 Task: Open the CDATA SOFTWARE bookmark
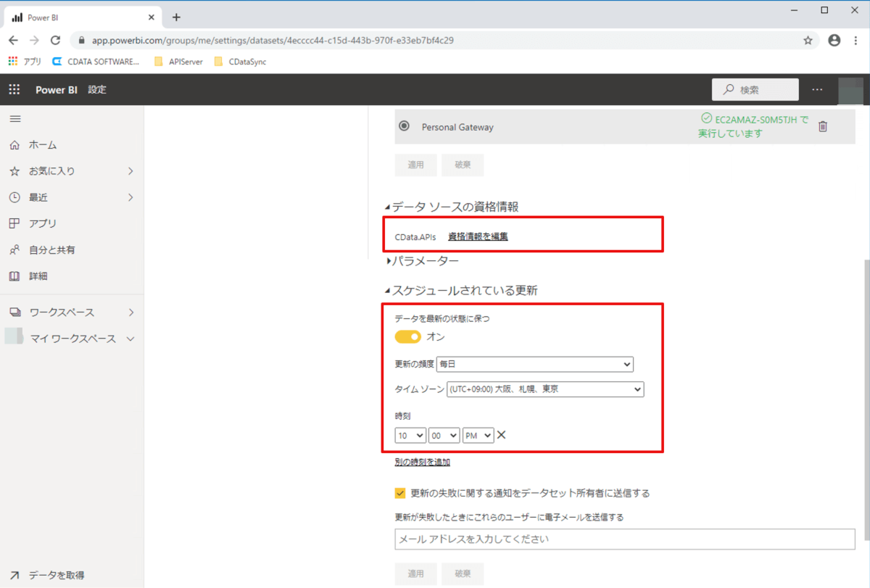(96, 62)
